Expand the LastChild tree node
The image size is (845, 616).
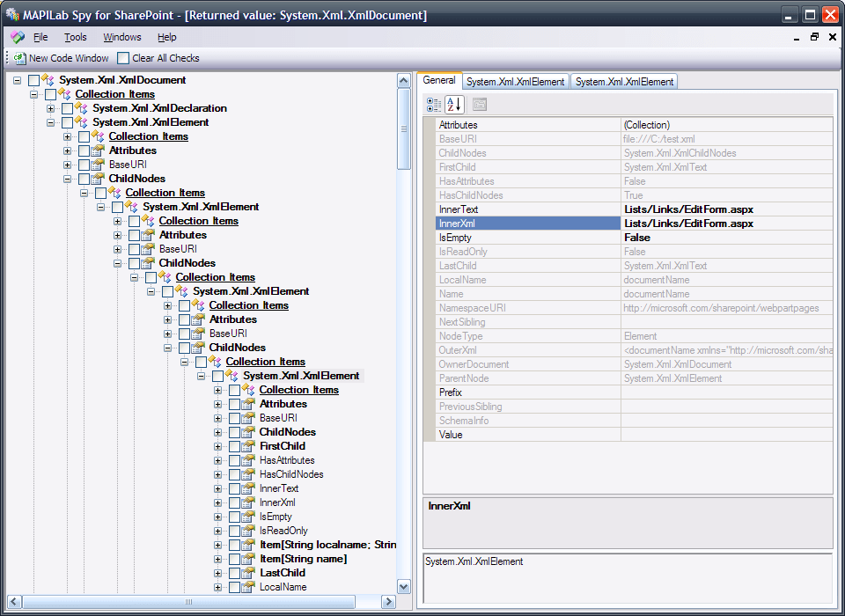pos(217,573)
